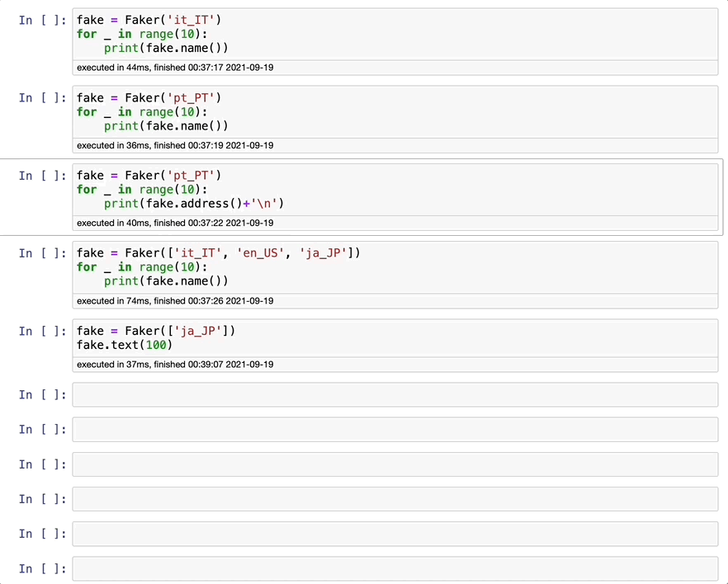Select the last empty cell at the bottom
Image resolution: width=728 pixels, height=584 pixels.
click(395, 568)
